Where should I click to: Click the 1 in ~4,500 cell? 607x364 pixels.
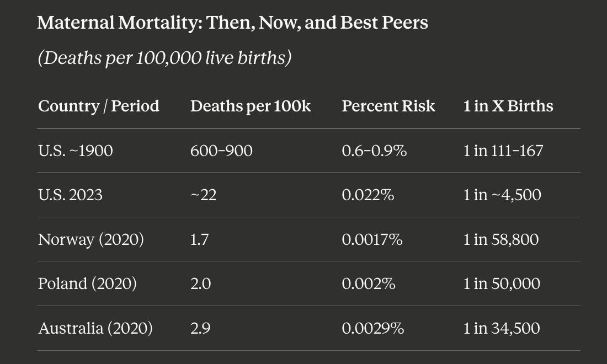click(502, 195)
